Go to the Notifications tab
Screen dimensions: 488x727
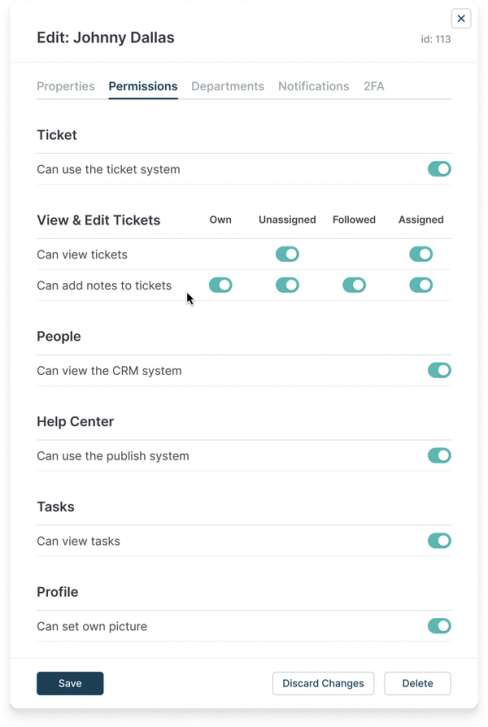(314, 86)
